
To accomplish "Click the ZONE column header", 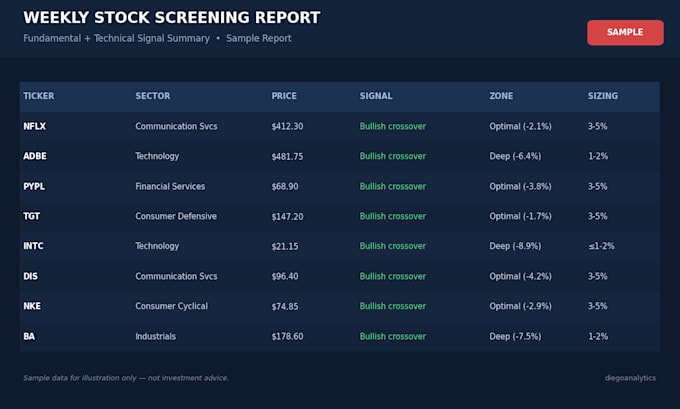I will pos(501,96).
